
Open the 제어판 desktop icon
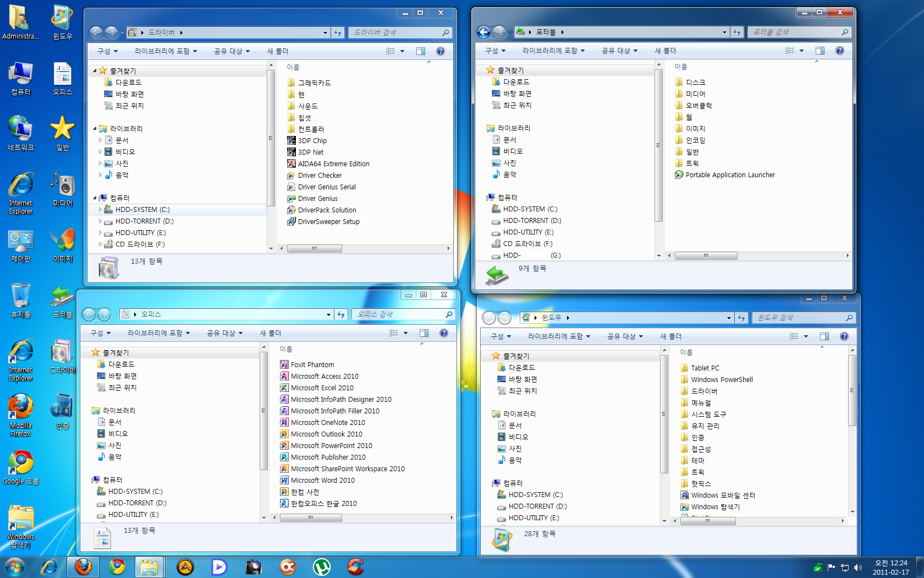point(20,246)
